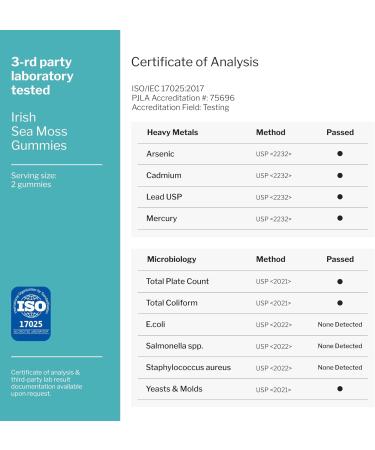Viewport: 375px width, 450px height.
Task: Click the ISO 17025 badge
Action: click(31, 313)
